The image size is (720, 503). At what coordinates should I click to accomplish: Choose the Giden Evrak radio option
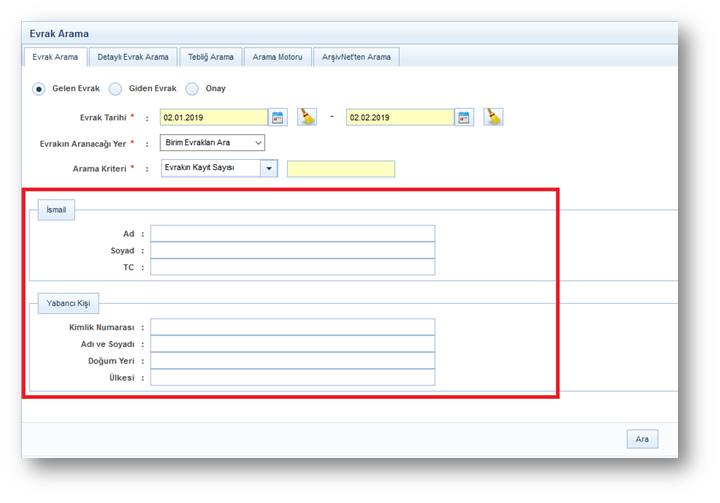point(115,88)
